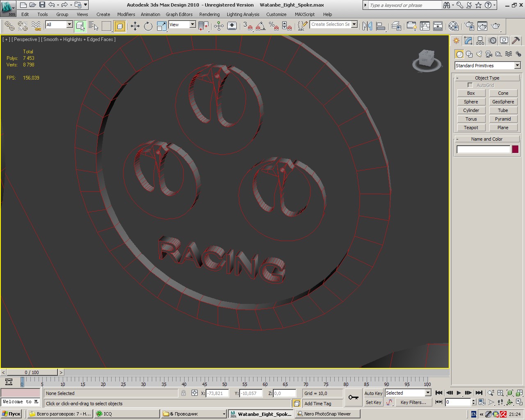525x420 pixels.
Task: Open the Lighting Analysis menu
Action: click(x=243, y=14)
